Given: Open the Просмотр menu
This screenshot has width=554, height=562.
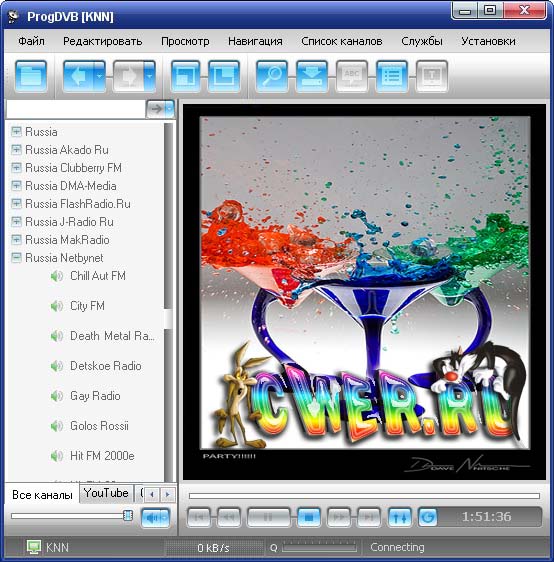Looking at the screenshot, I should pyautogui.click(x=185, y=41).
